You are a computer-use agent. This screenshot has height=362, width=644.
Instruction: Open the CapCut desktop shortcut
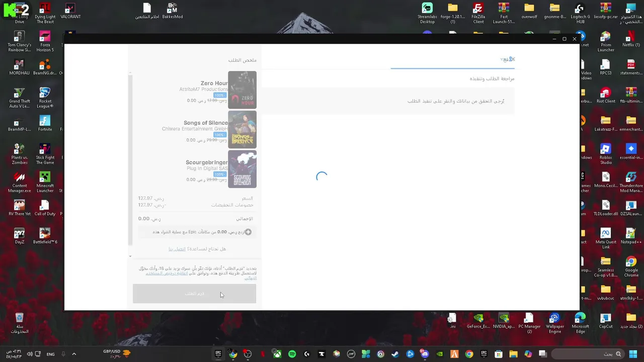[x=606, y=320]
